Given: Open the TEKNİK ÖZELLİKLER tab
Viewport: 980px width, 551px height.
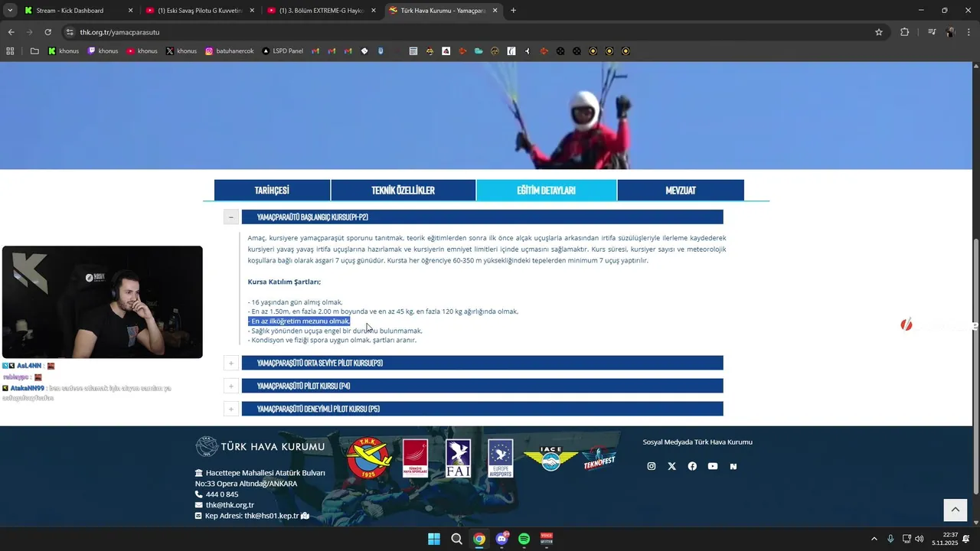Looking at the screenshot, I should pos(403,190).
